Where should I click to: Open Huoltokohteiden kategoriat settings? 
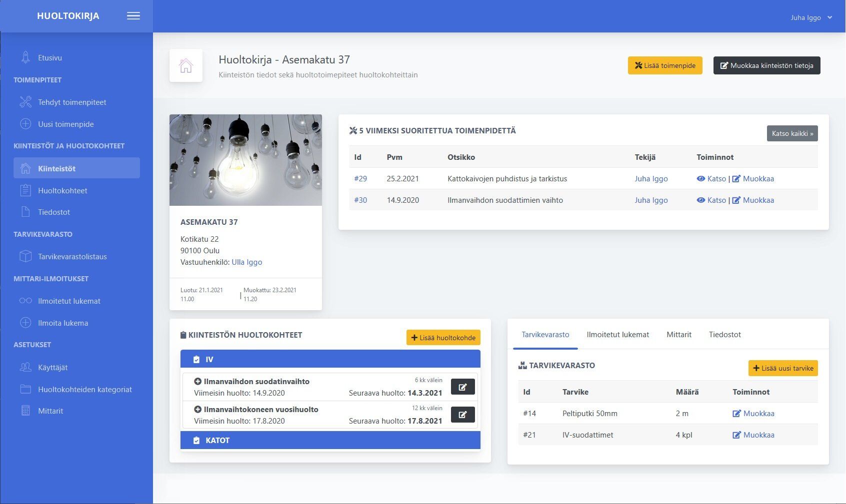[x=85, y=390]
